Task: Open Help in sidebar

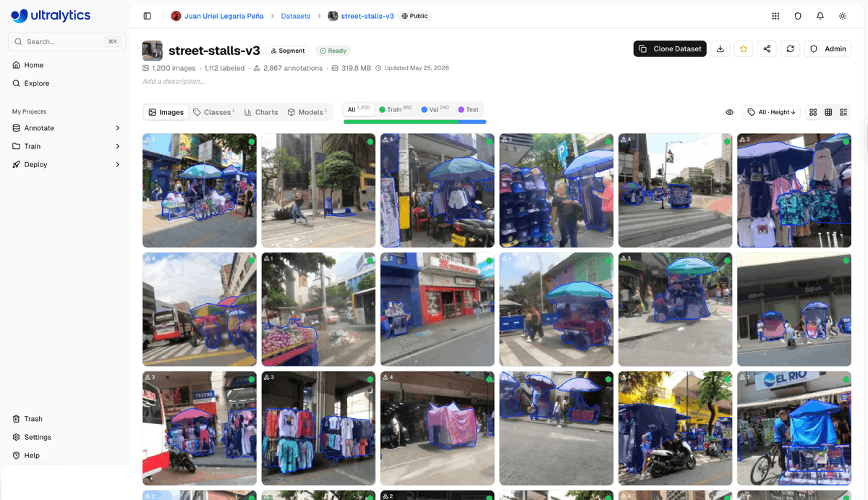Action: [x=67, y=455]
